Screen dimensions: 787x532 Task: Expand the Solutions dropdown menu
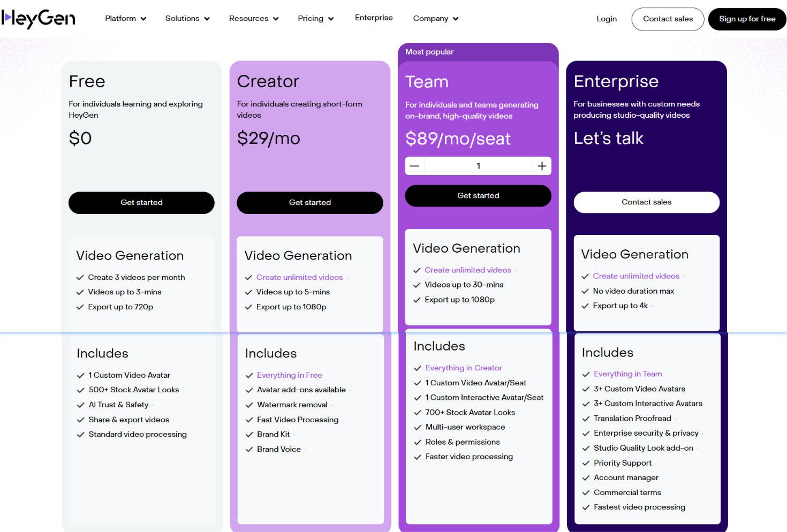[x=187, y=18]
